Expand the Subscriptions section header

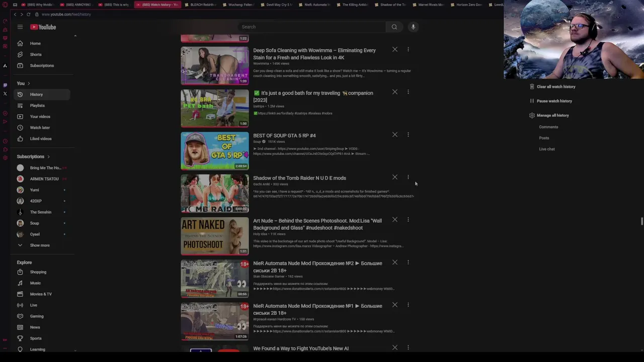tap(33, 156)
